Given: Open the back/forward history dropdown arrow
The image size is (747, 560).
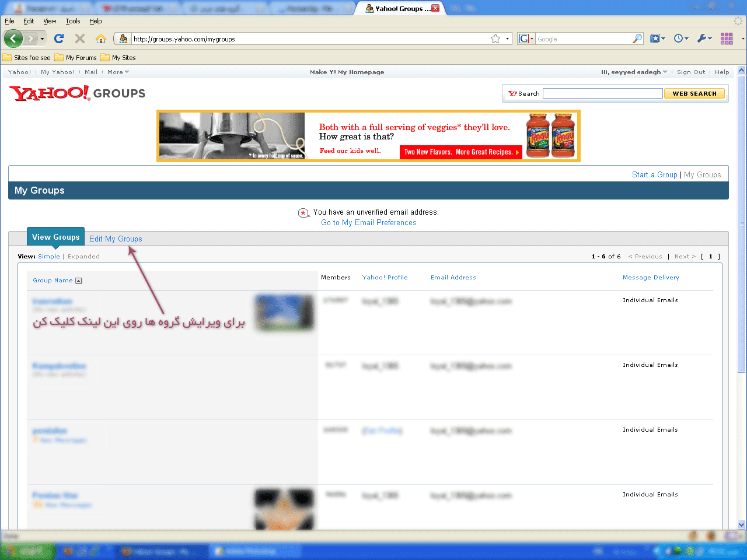Looking at the screenshot, I should tap(42, 39).
